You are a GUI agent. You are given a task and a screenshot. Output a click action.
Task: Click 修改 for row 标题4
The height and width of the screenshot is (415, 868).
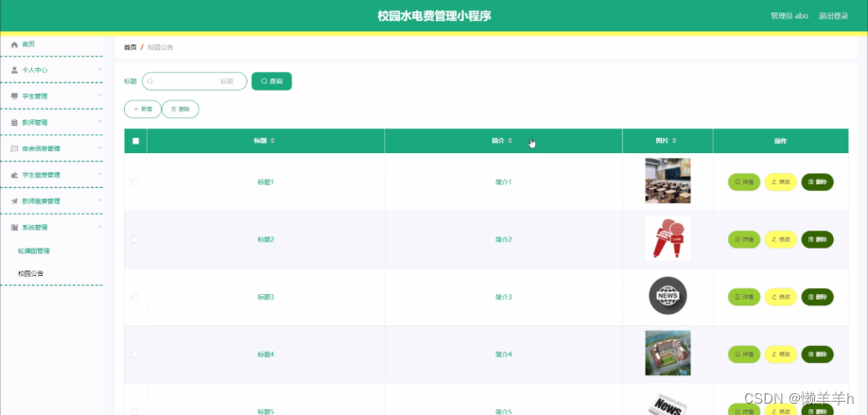pos(780,354)
